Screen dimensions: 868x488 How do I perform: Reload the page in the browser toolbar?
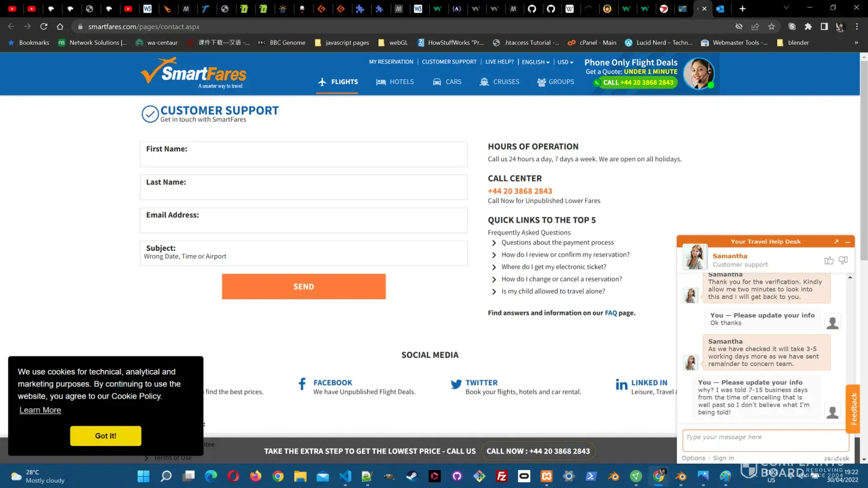[44, 26]
